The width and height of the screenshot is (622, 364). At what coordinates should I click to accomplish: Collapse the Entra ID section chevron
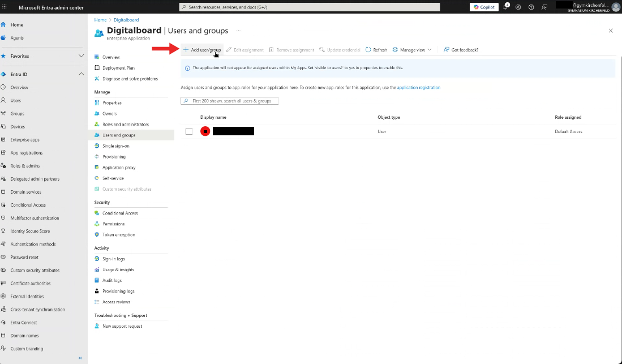(81, 73)
